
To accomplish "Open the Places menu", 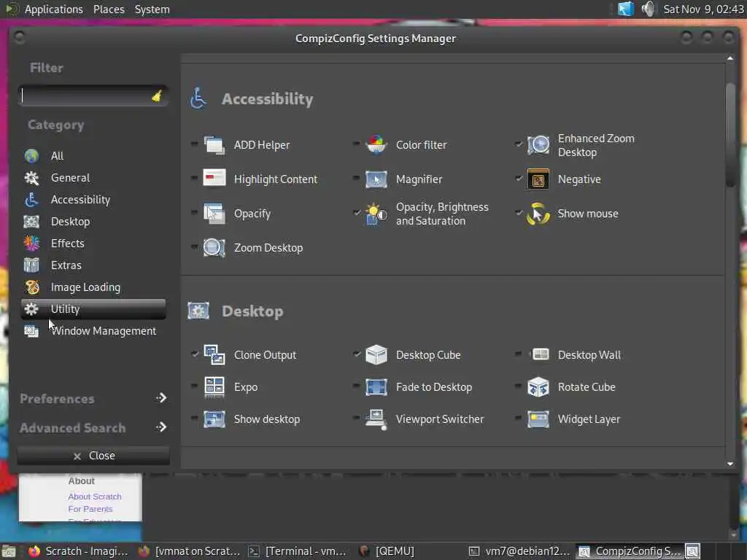I will point(109,9).
